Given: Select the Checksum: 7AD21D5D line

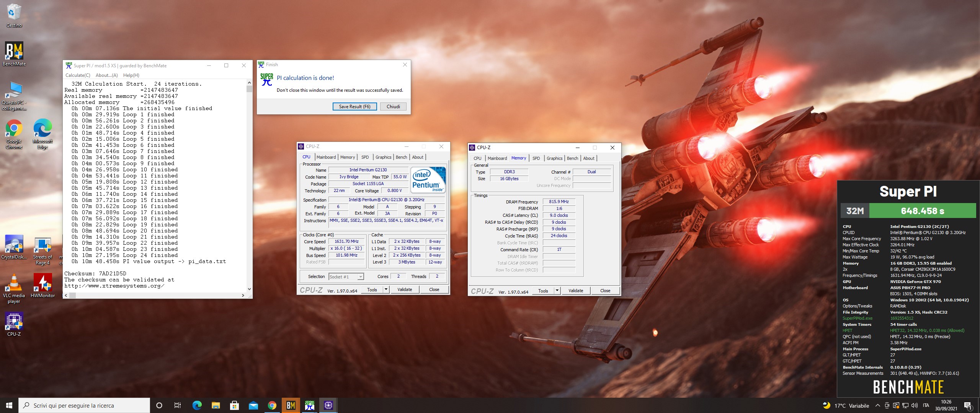Looking at the screenshot, I should pos(95,273).
